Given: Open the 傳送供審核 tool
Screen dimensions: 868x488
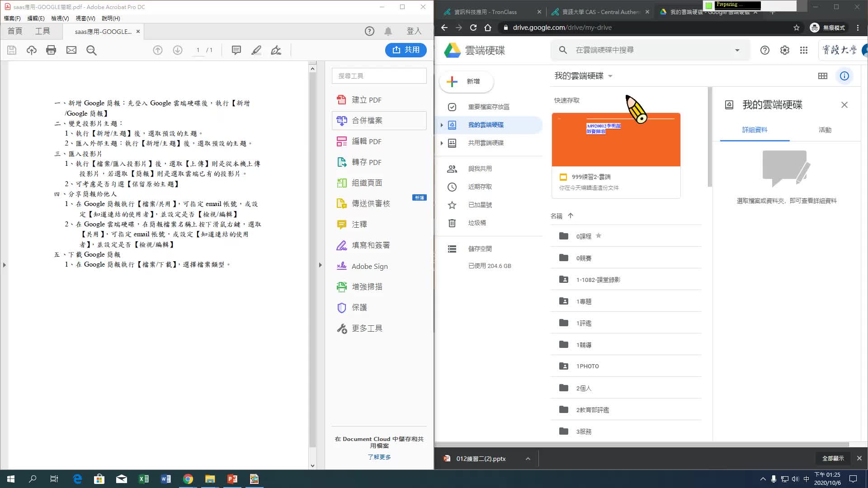Looking at the screenshot, I should [x=379, y=204].
